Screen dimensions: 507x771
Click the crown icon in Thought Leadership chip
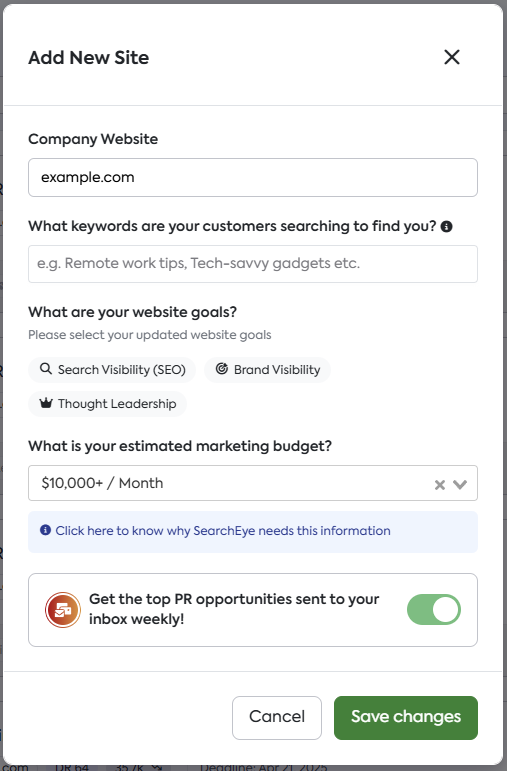46,403
